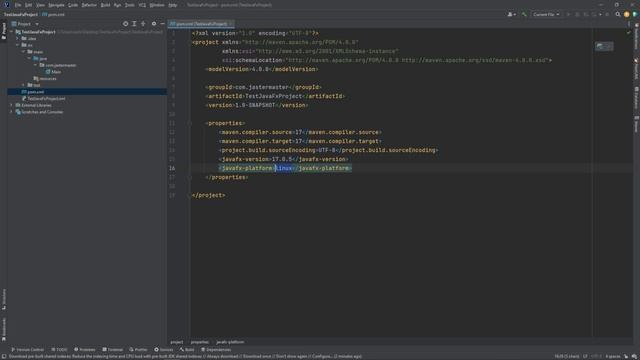
Task: Click TestJavaFxProject breadcrumb in navigation bar
Action: pos(20,15)
